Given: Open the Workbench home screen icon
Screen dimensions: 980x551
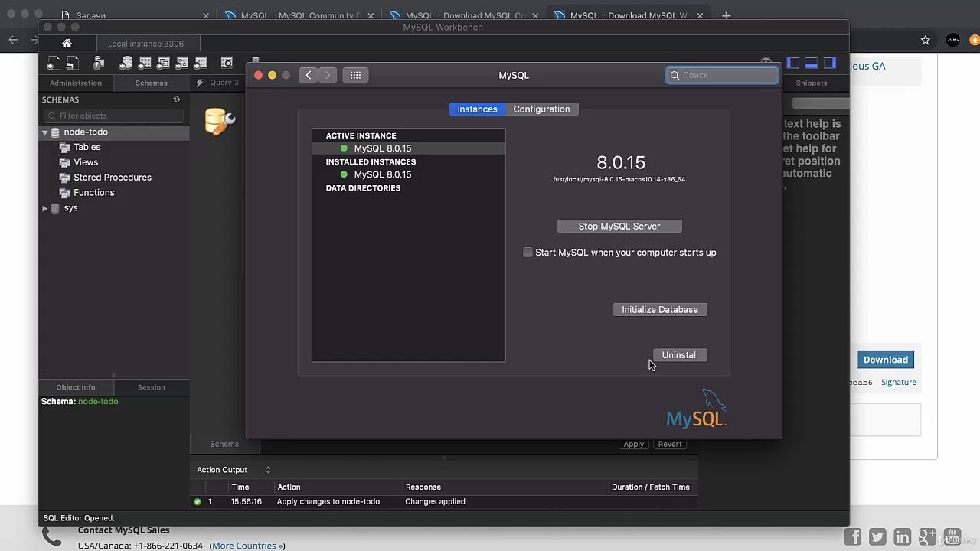Looking at the screenshot, I should point(67,44).
